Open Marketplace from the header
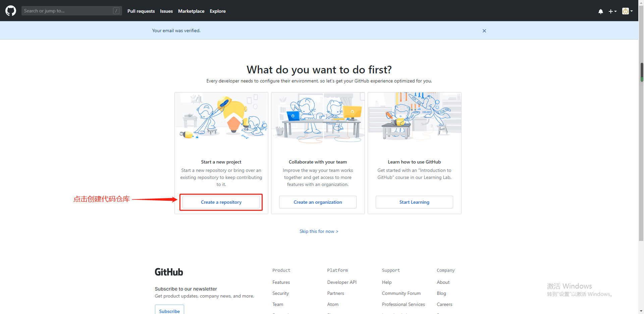This screenshot has width=644, height=314. point(191,11)
